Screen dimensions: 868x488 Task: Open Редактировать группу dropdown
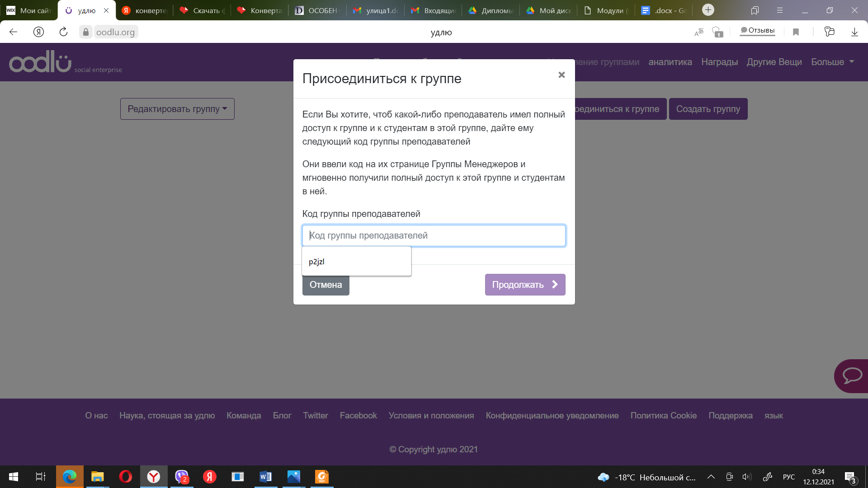pyautogui.click(x=177, y=109)
